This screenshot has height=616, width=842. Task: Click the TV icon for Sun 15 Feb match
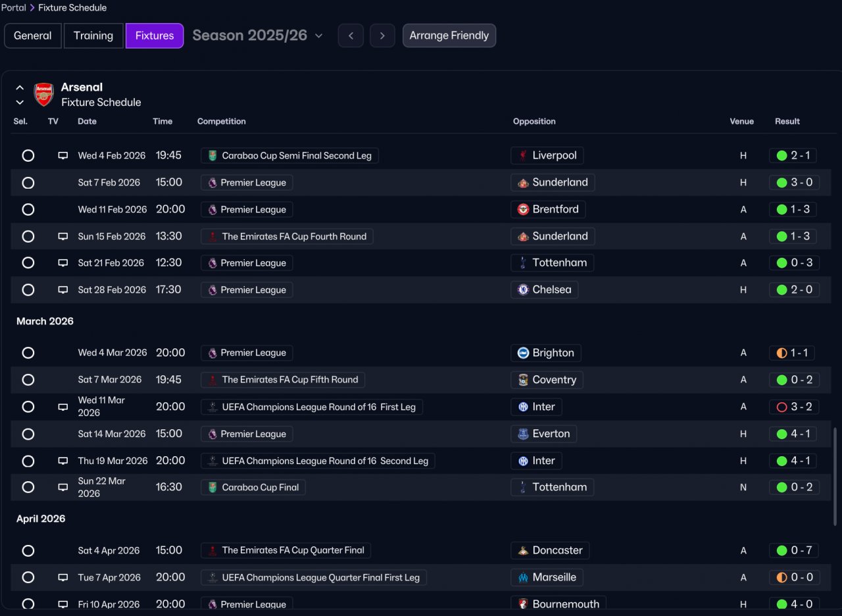[x=62, y=237]
